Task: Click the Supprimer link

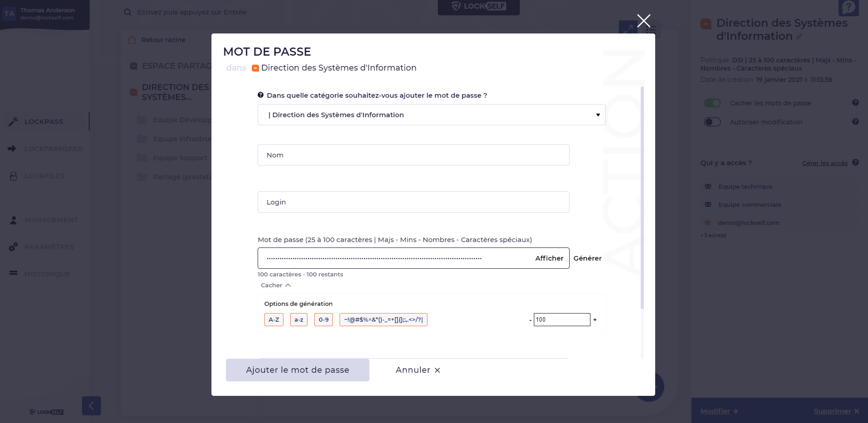Action: [x=836, y=411]
